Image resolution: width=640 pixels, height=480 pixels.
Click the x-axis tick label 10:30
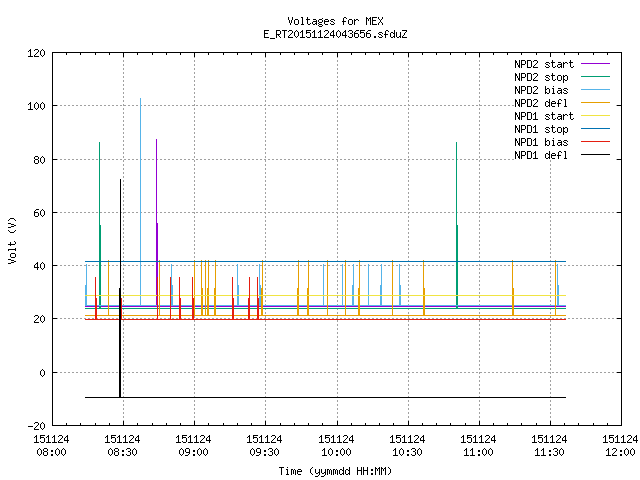[x=407, y=453]
